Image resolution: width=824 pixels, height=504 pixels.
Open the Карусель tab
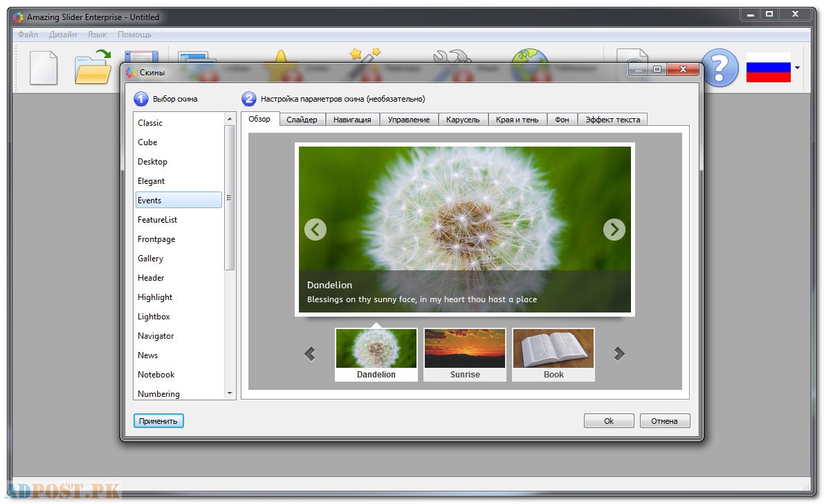click(x=463, y=120)
